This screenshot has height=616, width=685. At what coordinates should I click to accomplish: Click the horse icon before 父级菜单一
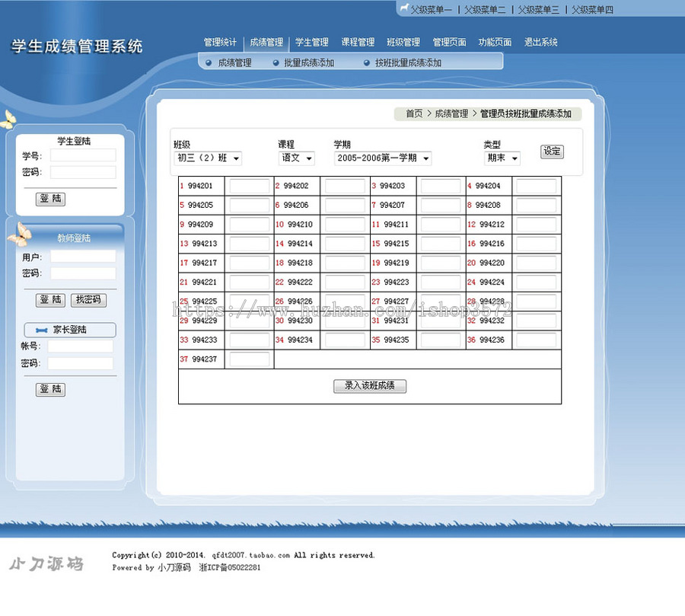[x=404, y=8]
